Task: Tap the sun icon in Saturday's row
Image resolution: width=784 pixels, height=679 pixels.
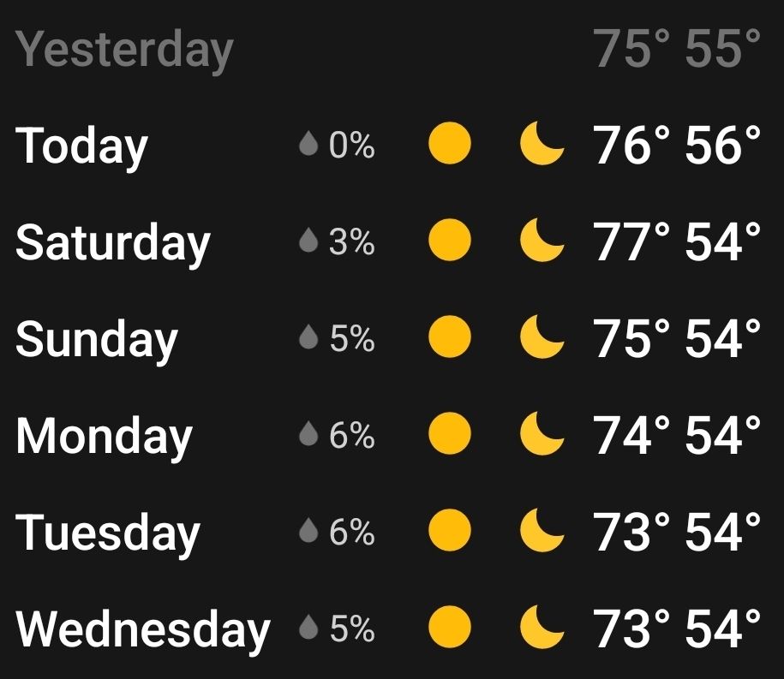Action: pos(450,240)
